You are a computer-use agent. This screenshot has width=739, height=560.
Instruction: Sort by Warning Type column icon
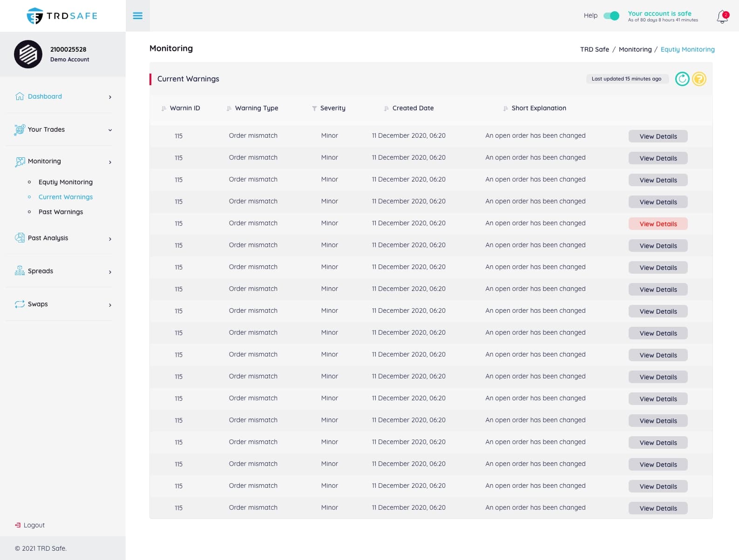[229, 108]
